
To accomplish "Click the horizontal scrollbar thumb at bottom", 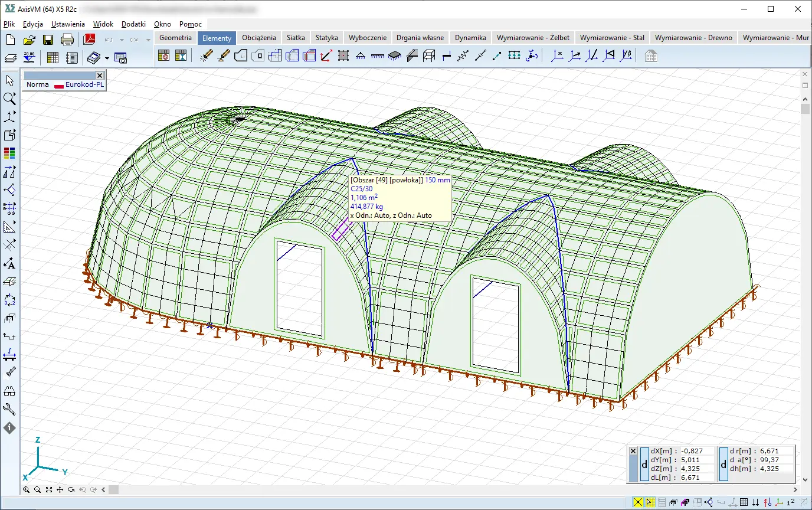I will pos(113,490).
